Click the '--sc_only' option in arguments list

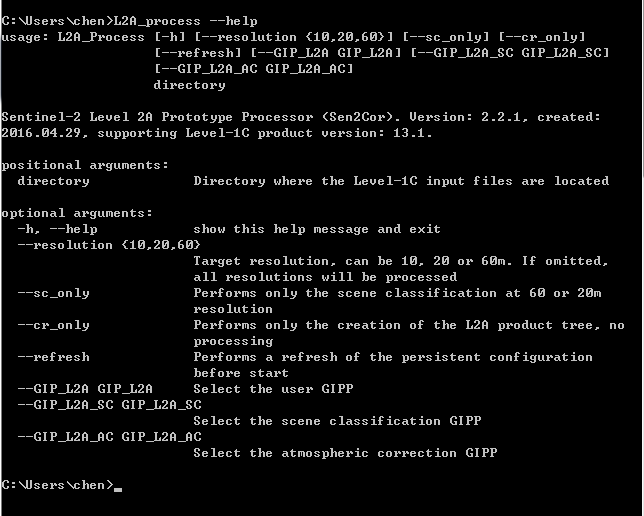click(x=53, y=293)
